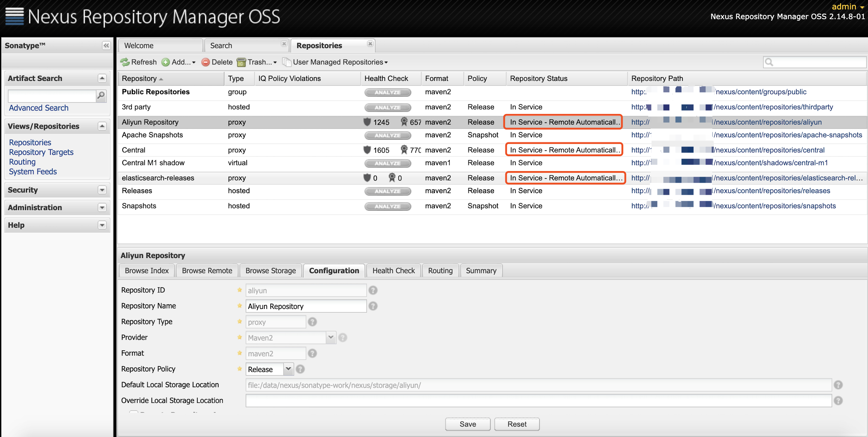
Task: Click security shield icon in Aliyun row
Action: [367, 122]
